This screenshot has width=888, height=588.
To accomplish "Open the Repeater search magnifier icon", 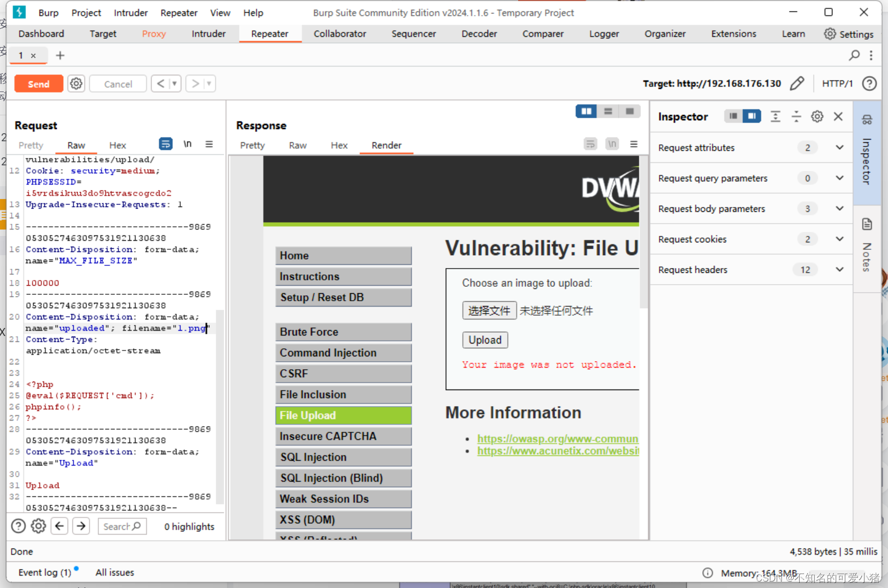I will 854,55.
